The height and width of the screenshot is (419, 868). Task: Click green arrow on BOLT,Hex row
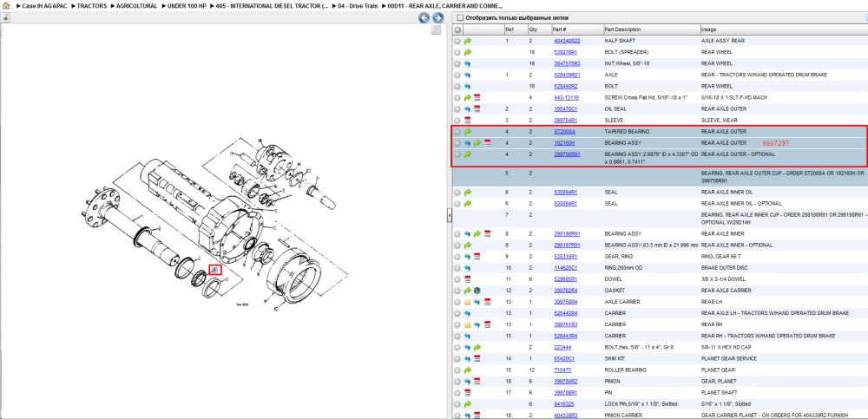477,347
